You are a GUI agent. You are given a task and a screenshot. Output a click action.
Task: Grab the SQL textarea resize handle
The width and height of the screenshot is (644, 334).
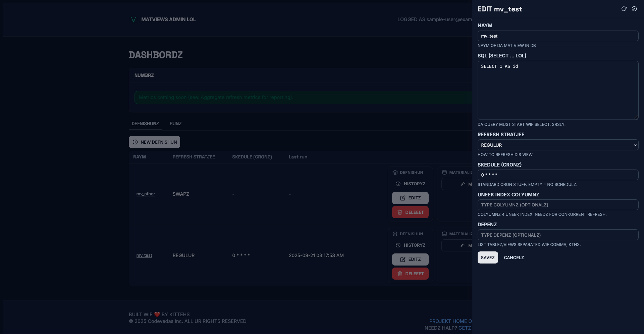pos(636,117)
